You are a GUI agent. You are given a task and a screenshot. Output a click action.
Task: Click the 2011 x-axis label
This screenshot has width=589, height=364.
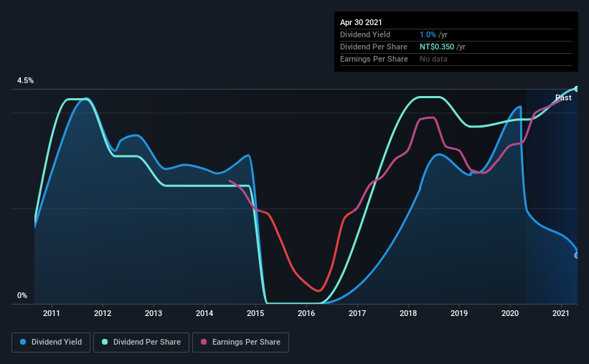(52, 313)
